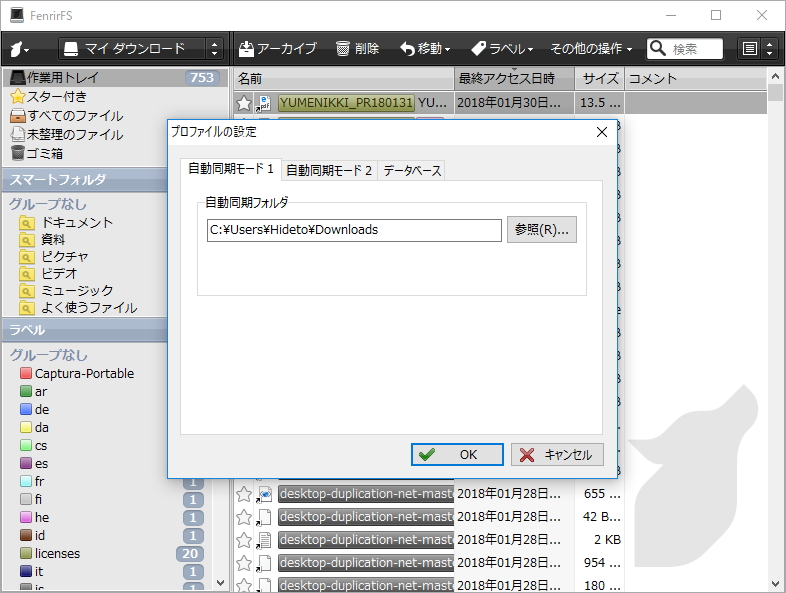This screenshot has height=593, width=786.
Task: Switch to 自動同期モード 2 tab
Action: click(329, 170)
